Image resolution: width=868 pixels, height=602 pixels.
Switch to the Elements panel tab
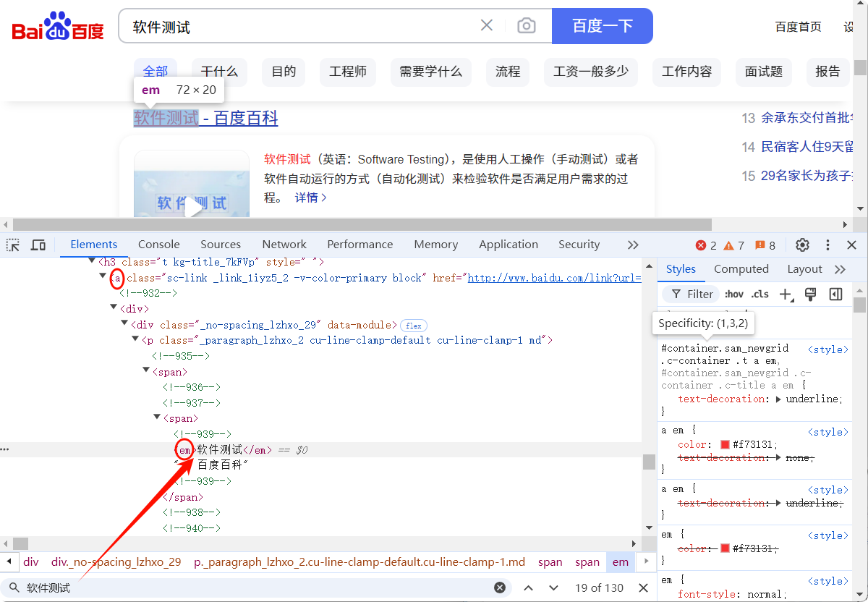tap(94, 245)
